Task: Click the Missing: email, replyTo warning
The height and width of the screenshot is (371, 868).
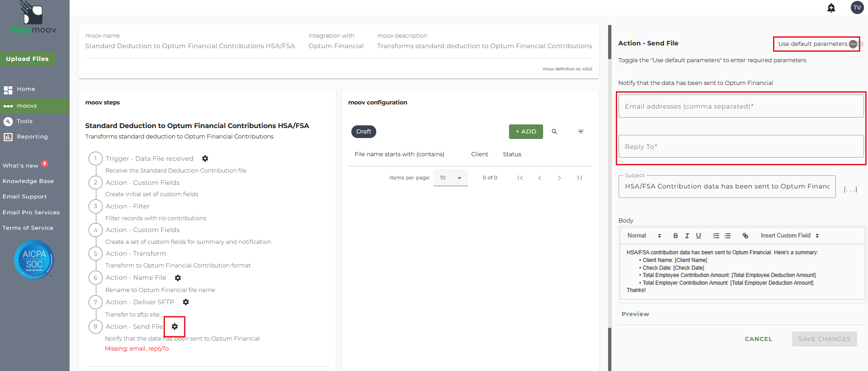Action: [137, 349]
